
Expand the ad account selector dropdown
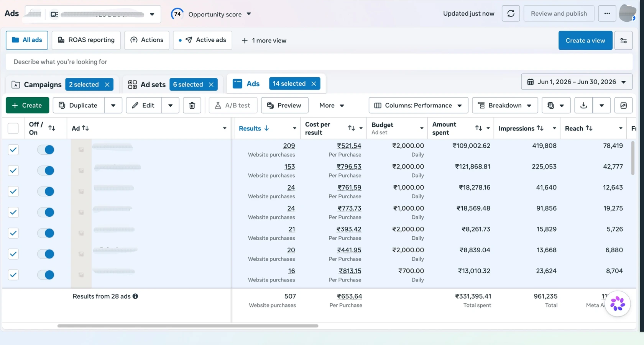(x=152, y=14)
